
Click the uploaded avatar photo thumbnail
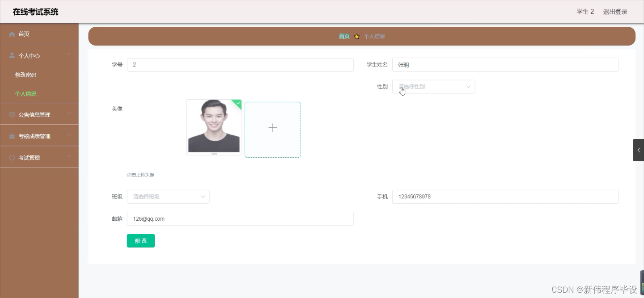pyautogui.click(x=214, y=127)
